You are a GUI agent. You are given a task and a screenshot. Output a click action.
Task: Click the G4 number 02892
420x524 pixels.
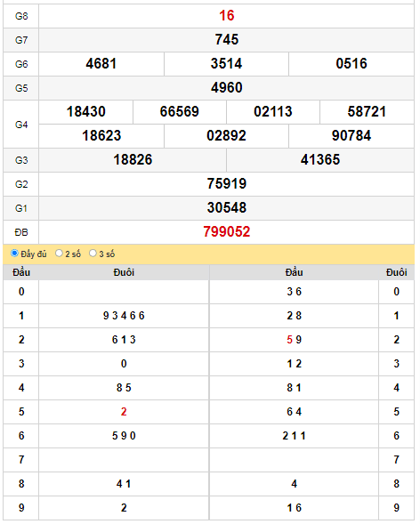pyautogui.click(x=226, y=136)
